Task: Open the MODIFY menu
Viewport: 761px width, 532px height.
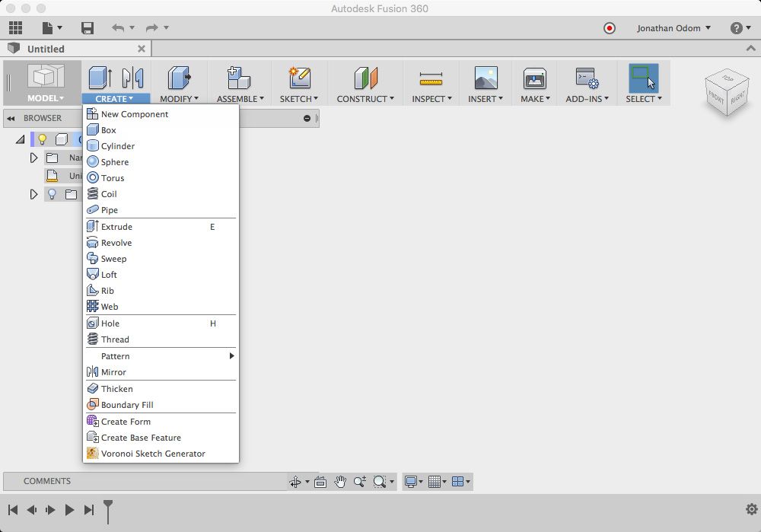Action: (x=179, y=98)
